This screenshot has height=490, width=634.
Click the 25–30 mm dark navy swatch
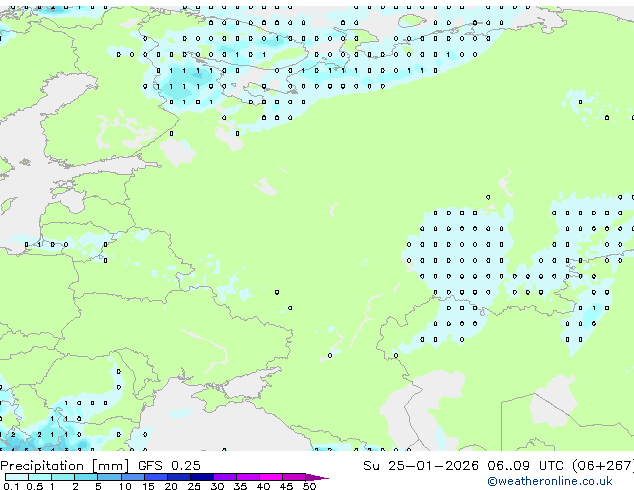tap(202, 477)
